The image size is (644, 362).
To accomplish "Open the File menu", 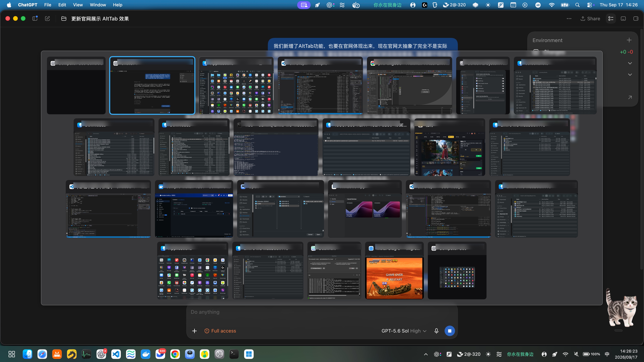I will point(47,5).
